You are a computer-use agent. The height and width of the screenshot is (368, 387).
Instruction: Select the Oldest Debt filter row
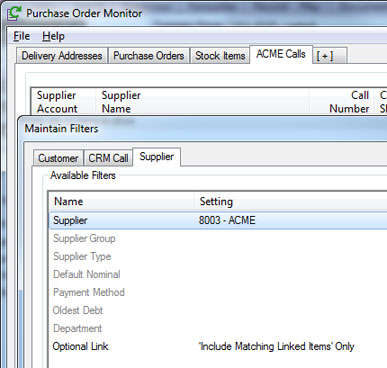pos(218,310)
